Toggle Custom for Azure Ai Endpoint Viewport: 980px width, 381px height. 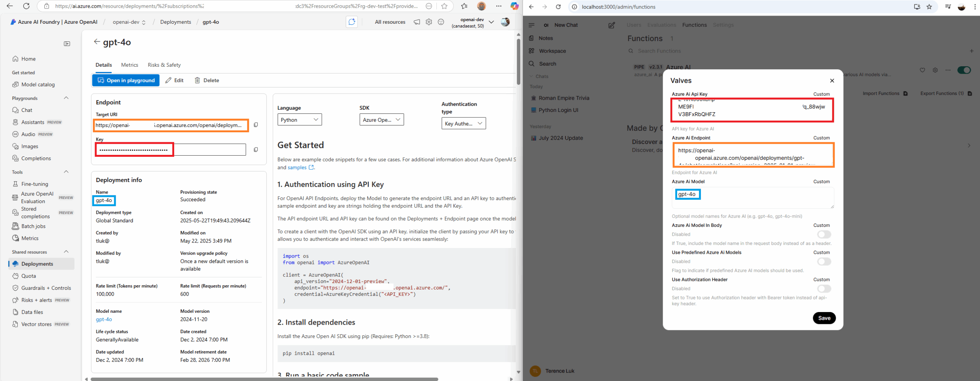(x=822, y=138)
